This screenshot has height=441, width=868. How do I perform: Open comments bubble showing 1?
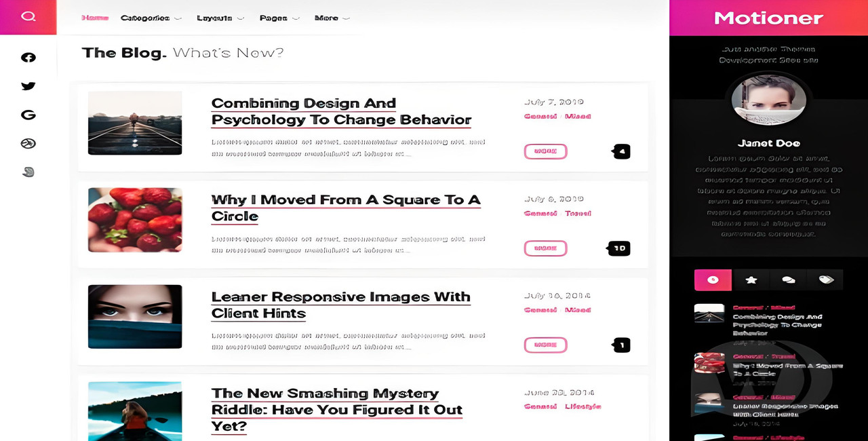(x=621, y=345)
